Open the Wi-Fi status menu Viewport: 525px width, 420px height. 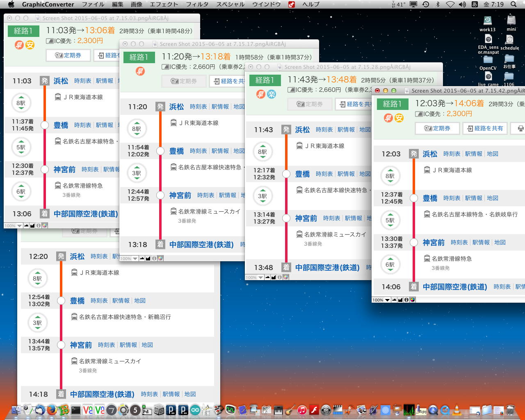[x=450, y=5]
